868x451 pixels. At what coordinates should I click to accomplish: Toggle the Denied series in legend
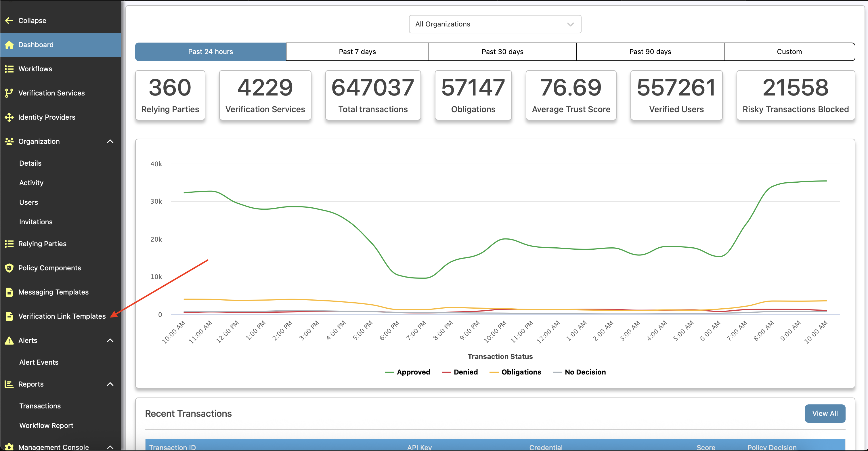[465, 372]
